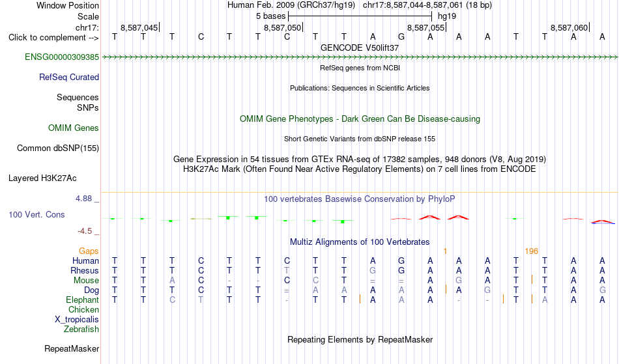Open the RefSeq Curated track label
Viewport: 619px width, 364px height.
68,77
